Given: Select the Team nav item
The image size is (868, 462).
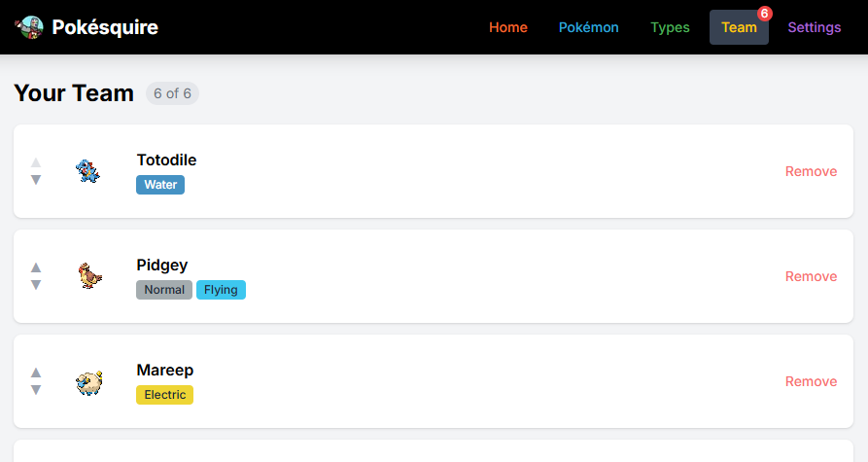Looking at the screenshot, I should pyautogui.click(x=739, y=27).
